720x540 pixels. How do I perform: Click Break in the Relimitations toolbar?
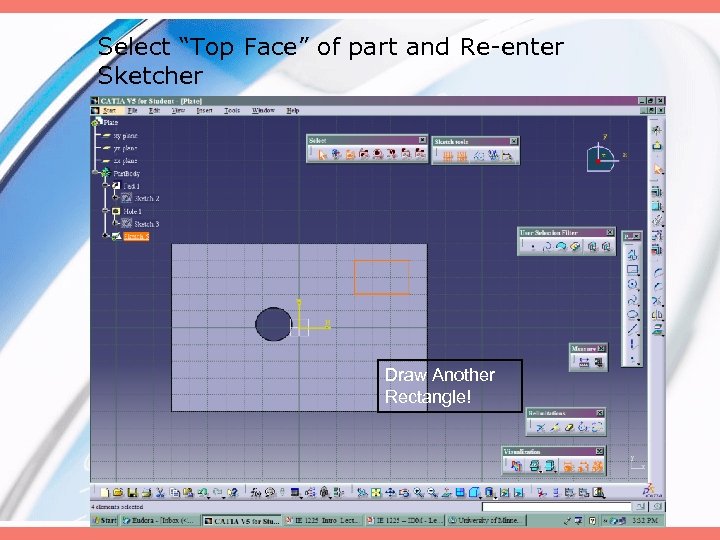pos(555,427)
